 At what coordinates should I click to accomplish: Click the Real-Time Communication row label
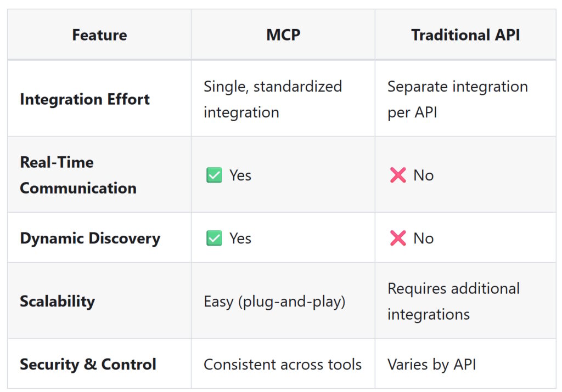click(x=78, y=175)
